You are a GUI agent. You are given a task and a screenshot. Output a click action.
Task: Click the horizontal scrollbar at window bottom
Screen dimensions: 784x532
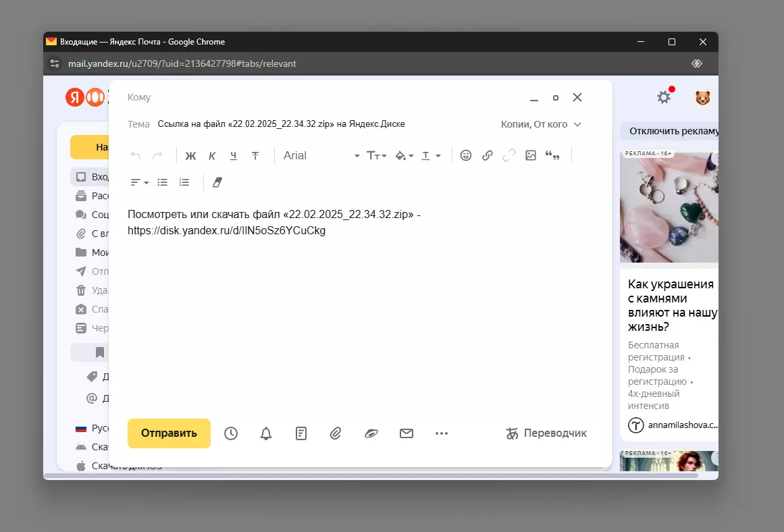tap(371, 475)
